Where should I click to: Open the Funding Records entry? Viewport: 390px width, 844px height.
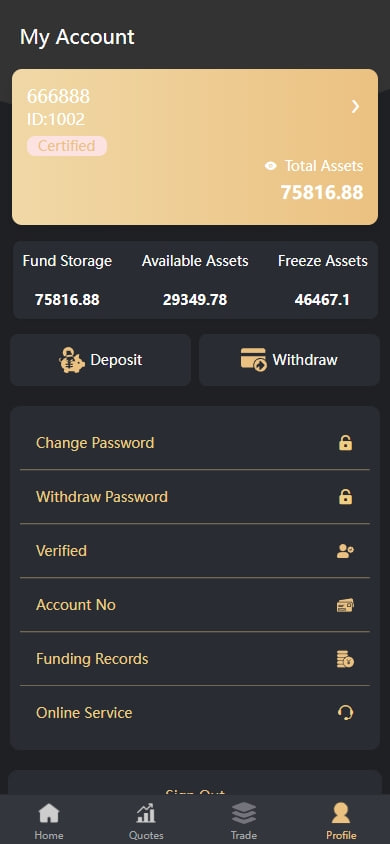pyautogui.click(x=195, y=659)
